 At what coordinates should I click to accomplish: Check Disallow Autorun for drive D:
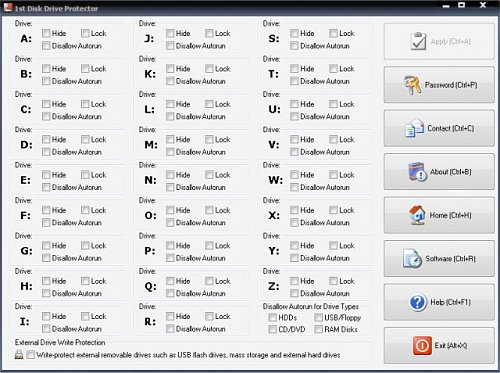46,152
